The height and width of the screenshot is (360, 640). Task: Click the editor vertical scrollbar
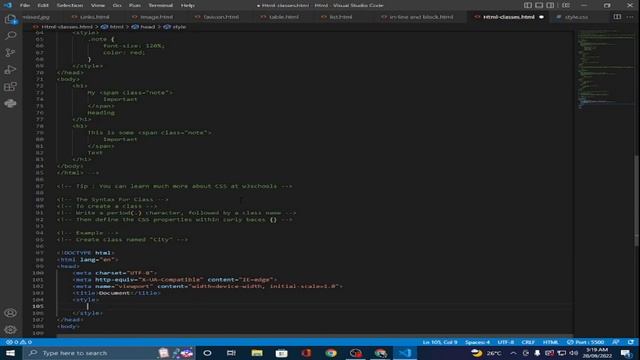637,201
